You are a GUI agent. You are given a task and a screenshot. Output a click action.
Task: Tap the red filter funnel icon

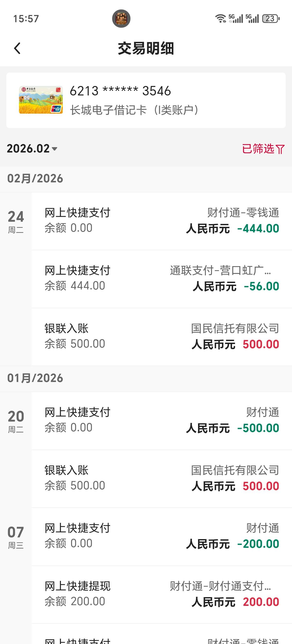click(280, 149)
